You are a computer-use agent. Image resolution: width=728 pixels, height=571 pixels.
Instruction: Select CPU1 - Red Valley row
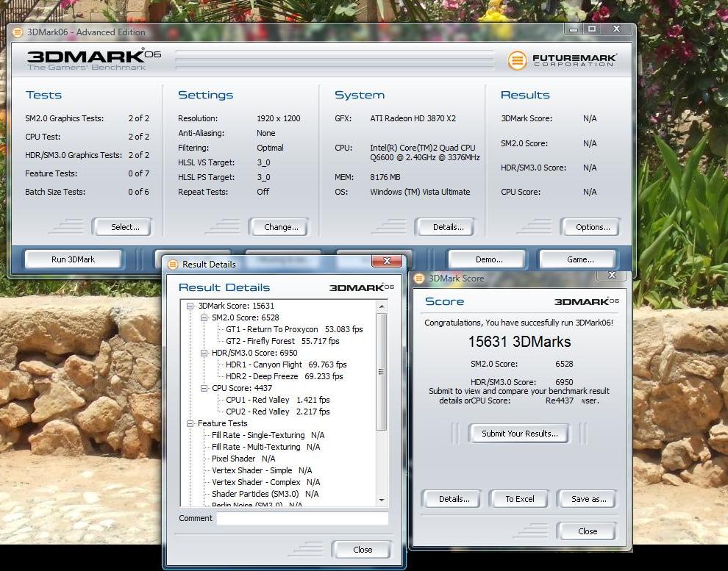(278, 400)
